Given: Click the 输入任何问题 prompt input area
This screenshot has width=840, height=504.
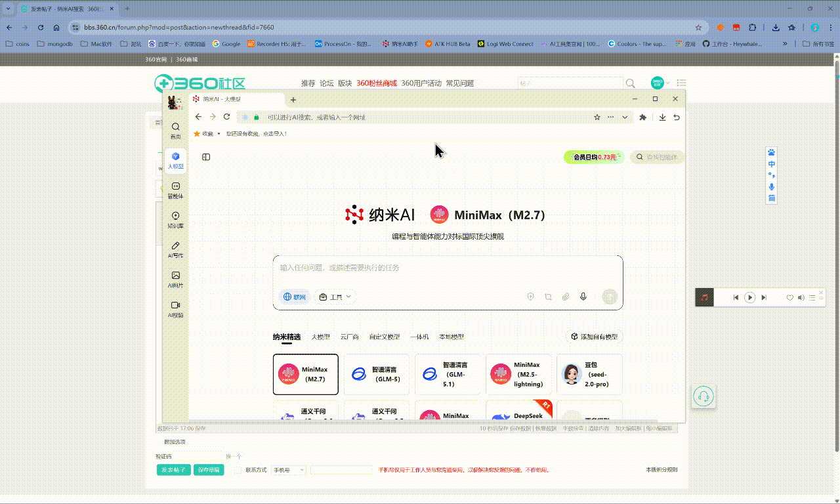Looking at the screenshot, I should point(448,268).
